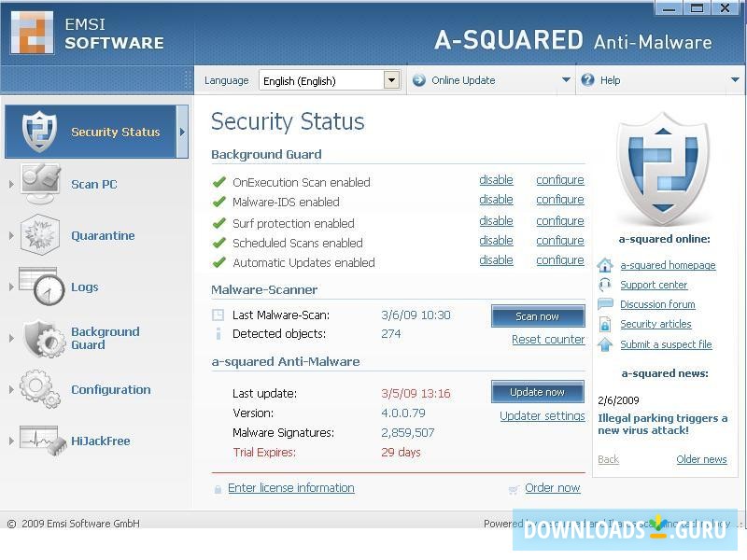Configure OnExecution Scan
Viewport: 747px width, 560px height.
coord(560,180)
